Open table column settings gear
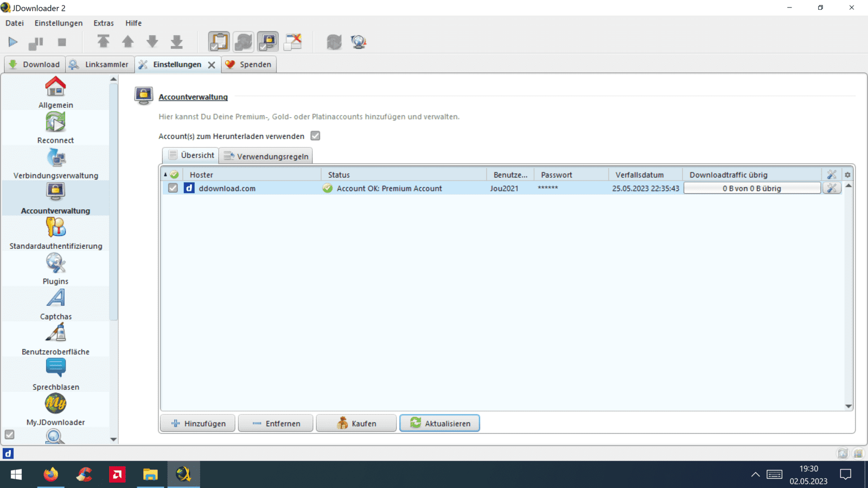The image size is (868, 488). [x=847, y=175]
